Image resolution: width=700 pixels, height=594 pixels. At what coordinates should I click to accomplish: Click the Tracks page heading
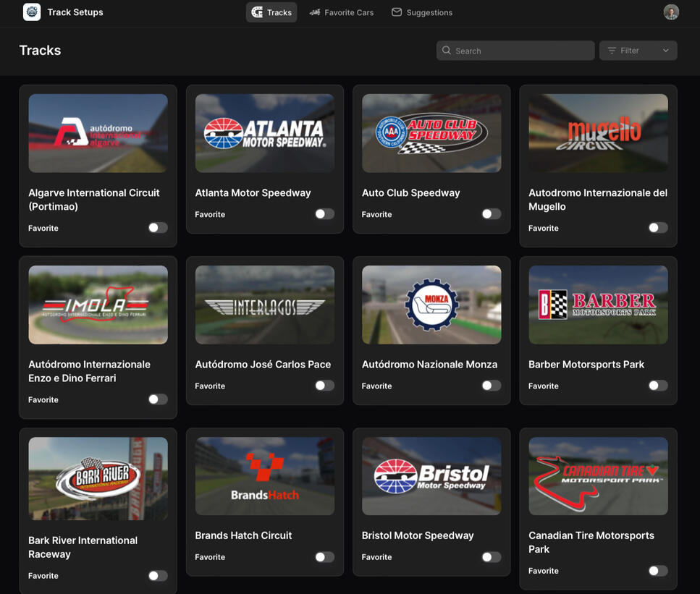(x=41, y=50)
